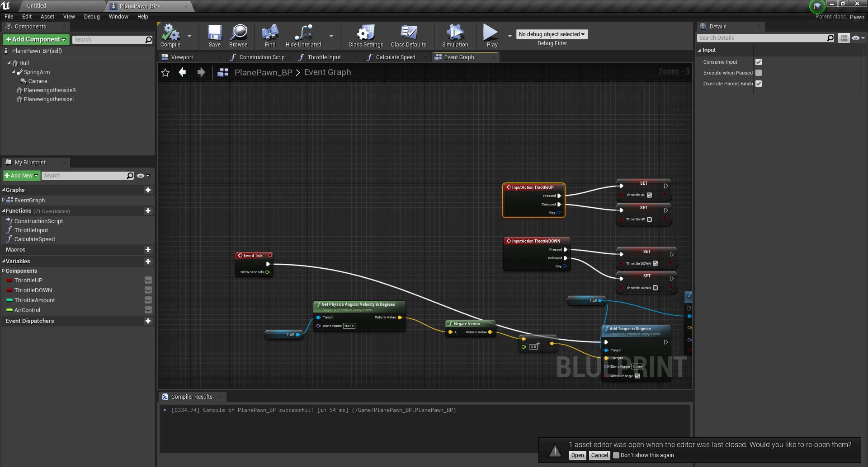The width and height of the screenshot is (868, 467).
Task: Select ThrottleInput function in My Blueprint
Action: tap(31, 230)
